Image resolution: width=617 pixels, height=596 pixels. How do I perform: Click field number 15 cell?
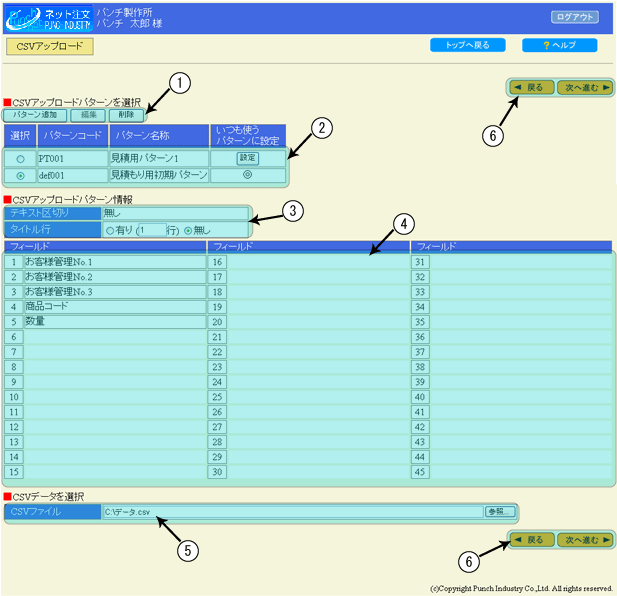pyautogui.click(x=14, y=472)
